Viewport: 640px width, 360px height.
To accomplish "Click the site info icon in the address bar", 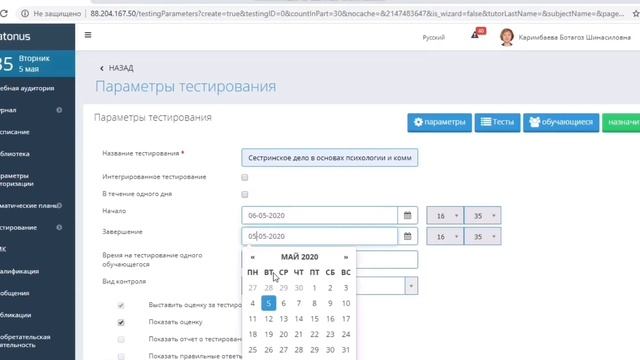I will [25, 13].
